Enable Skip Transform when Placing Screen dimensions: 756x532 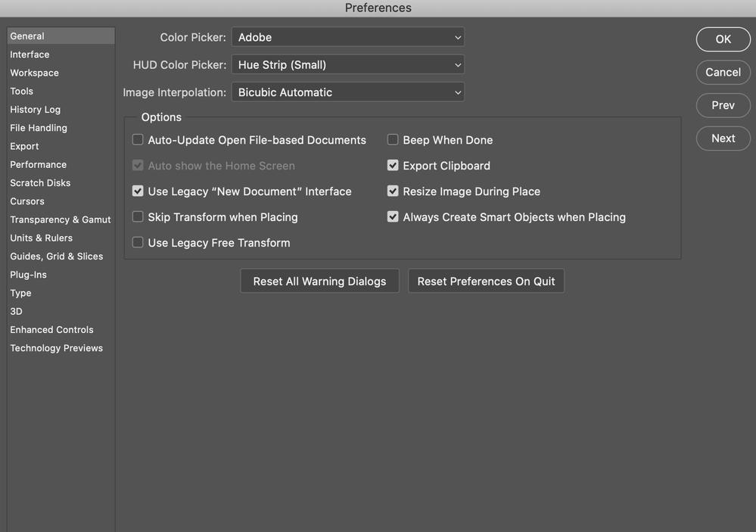click(138, 217)
